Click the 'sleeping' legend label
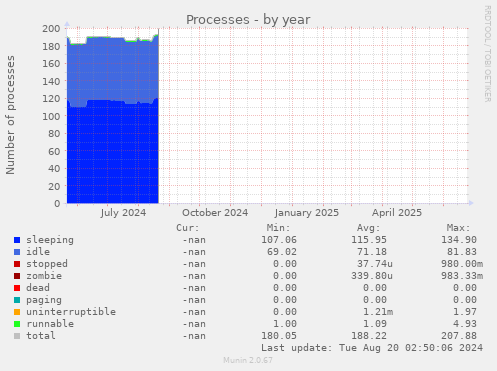Viewport: 497px width, 371px height. pos(50,240)
